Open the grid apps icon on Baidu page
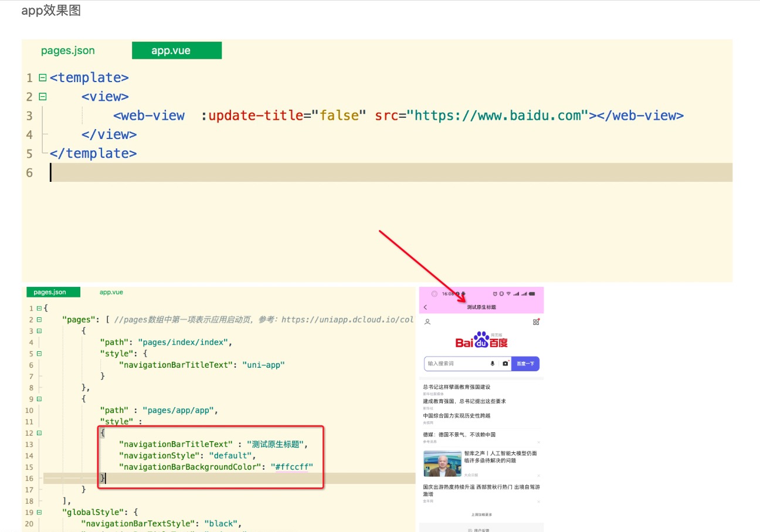This screenshot has height=532, width=760. 536,321
